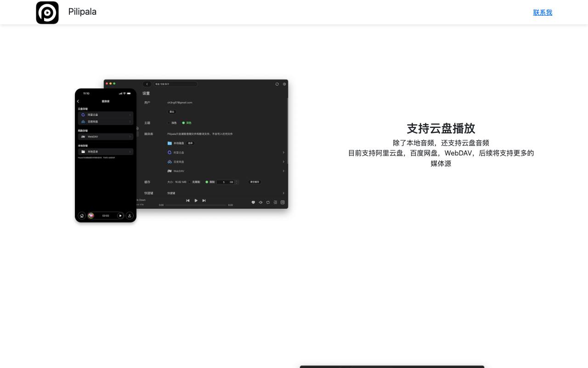The height and width of the screenshot is (368, 588).
Task: Click the Baidu Netdisk icon in desktop settings
Action: 170,162
